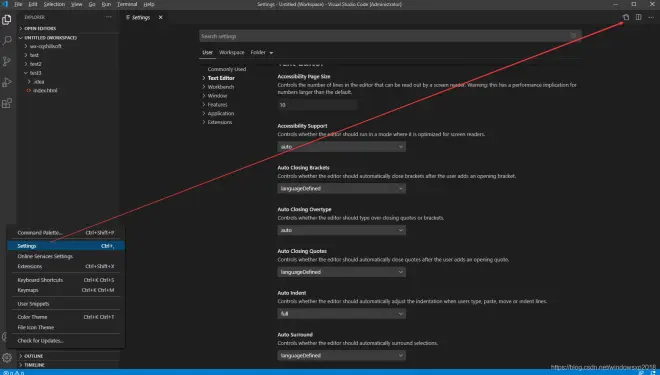Choose Keyboard Shortcuts menu entry
This screenshot has width=660, height=375.
pyautogui.click(x=66, y=280)
